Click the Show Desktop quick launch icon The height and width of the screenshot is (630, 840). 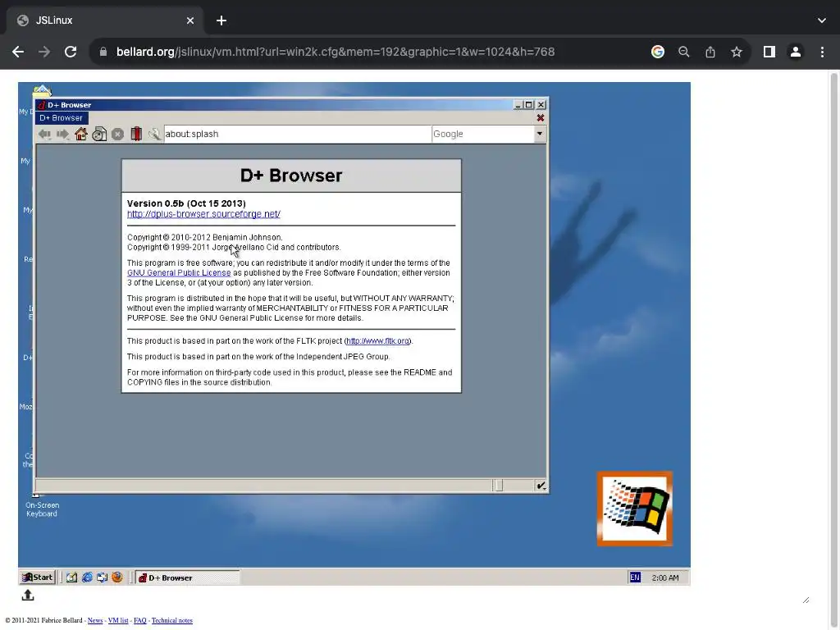point(72,577)
